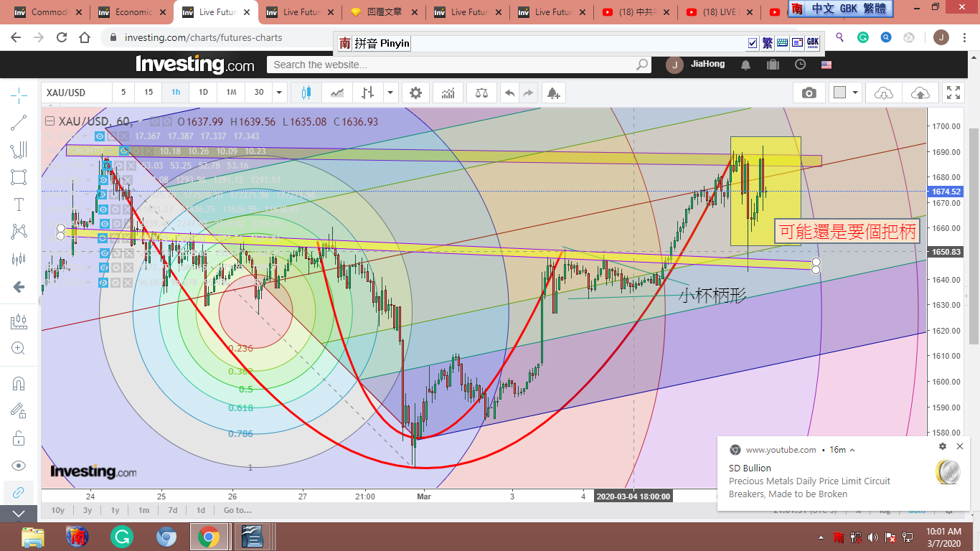The height and width of the screenshot is (551, 980).
Task: Click the website search field
Action: click(x=452, y=65)
